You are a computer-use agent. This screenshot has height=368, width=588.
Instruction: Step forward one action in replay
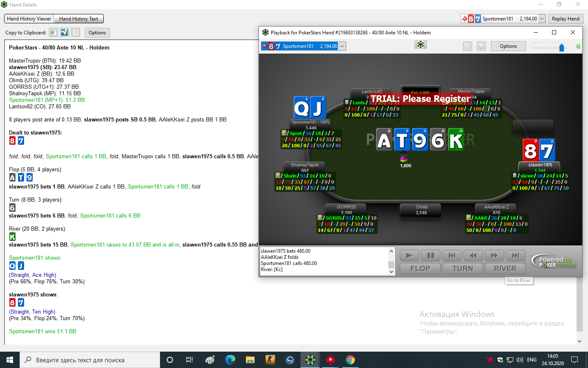[x=494, y=256]
